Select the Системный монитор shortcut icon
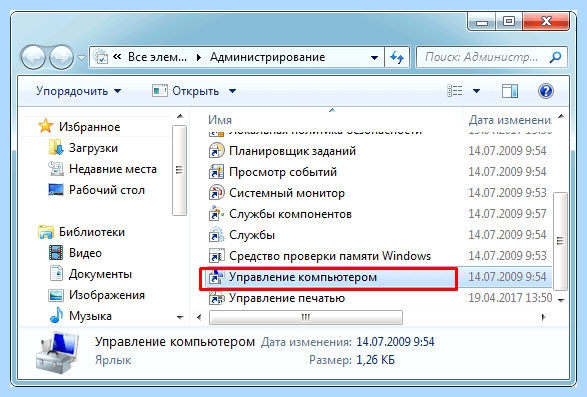587x397 pixels. tap(216, 193)
